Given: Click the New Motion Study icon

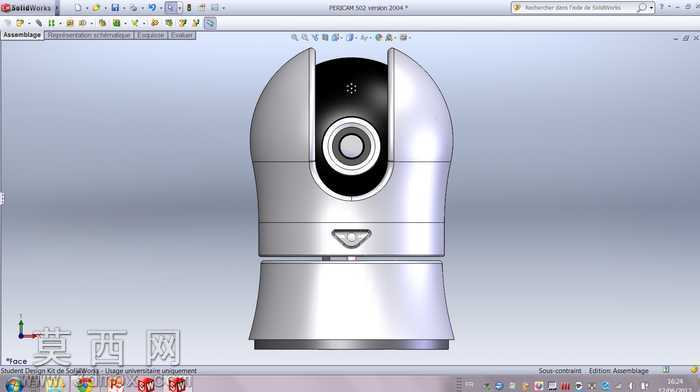Looking at the screenshot, I should [x=155, y=23].
